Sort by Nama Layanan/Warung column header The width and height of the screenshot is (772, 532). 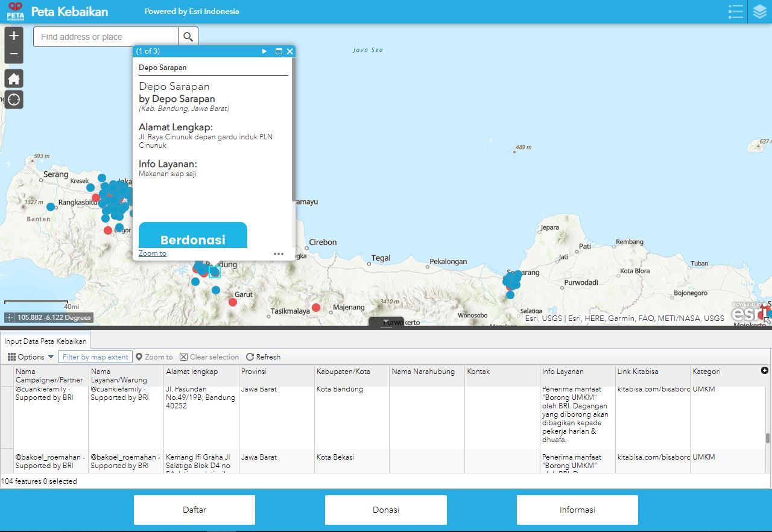[126, 376]
